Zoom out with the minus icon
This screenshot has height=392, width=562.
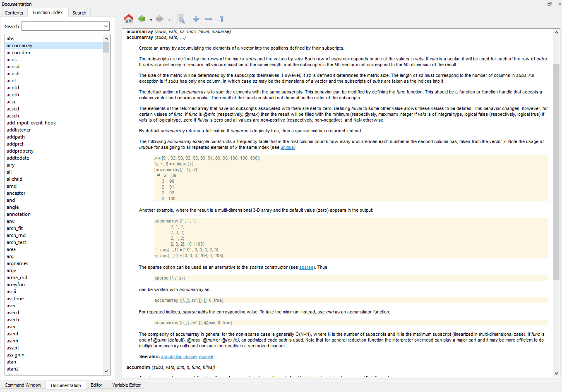point(209,19)
